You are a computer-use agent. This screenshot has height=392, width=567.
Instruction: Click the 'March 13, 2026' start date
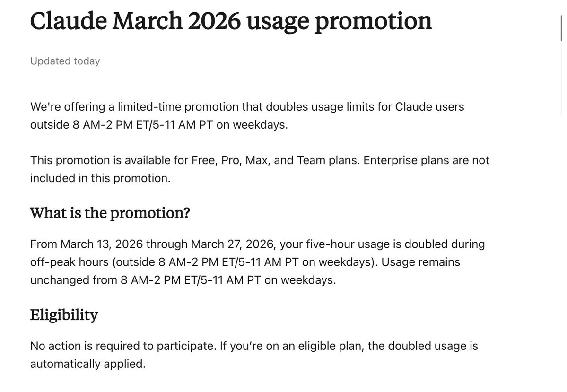click(101, 244)
